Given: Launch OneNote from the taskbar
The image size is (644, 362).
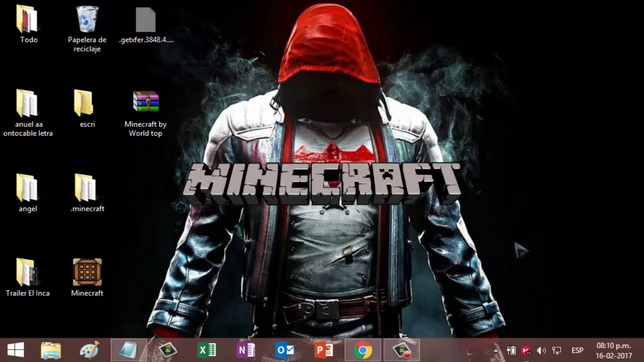Looking at the screenshot, I should click(x=246, y=350).
